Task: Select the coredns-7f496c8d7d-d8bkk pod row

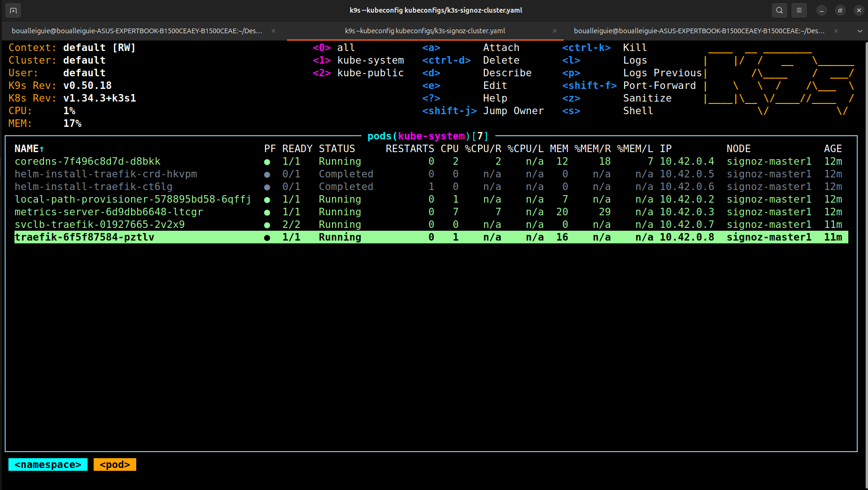Action: coord(431,161)
